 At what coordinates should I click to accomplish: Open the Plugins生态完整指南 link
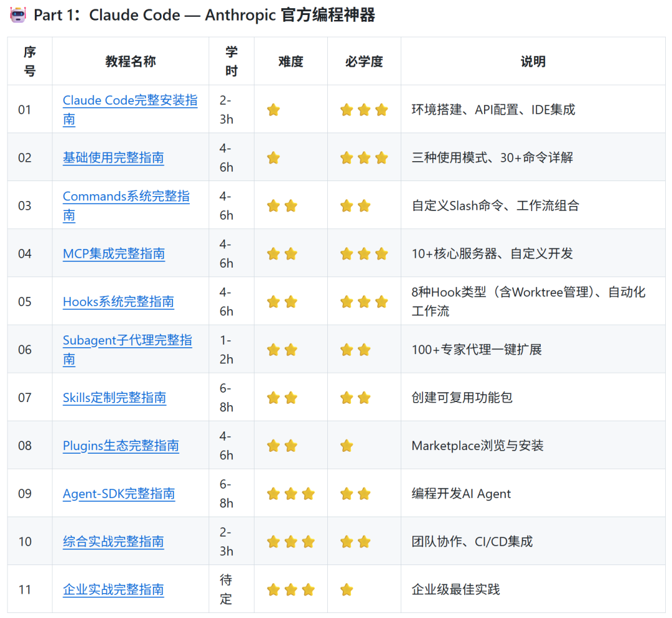tap(121, 446)
